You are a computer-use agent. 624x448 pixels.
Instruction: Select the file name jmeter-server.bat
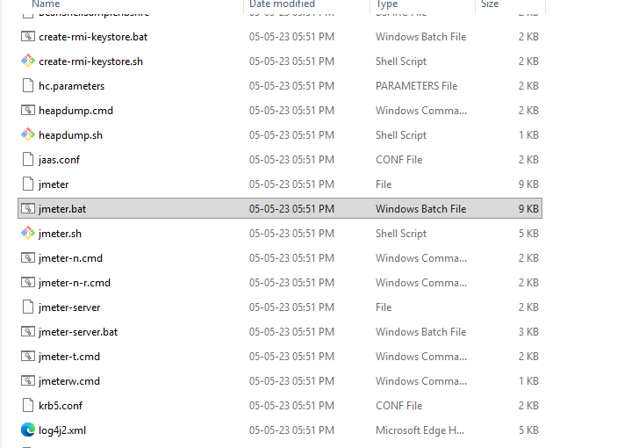[x=78, y=332]
